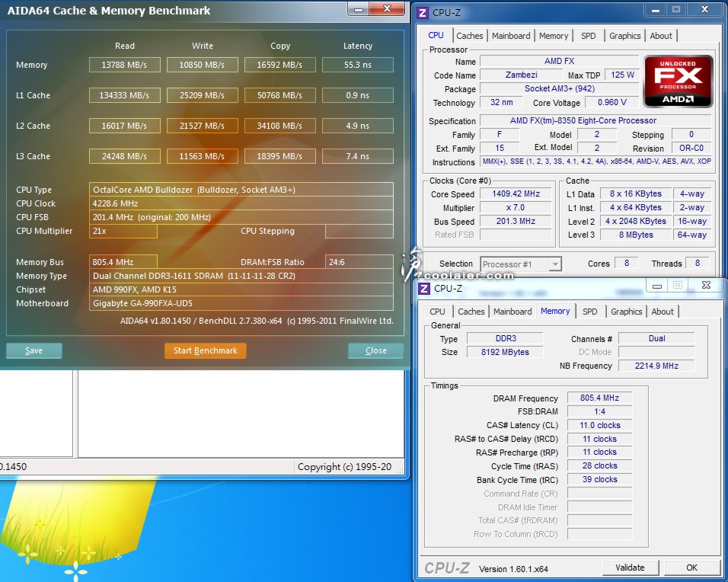
Task: Click OK button in CPU-Z
Action: 691,568
